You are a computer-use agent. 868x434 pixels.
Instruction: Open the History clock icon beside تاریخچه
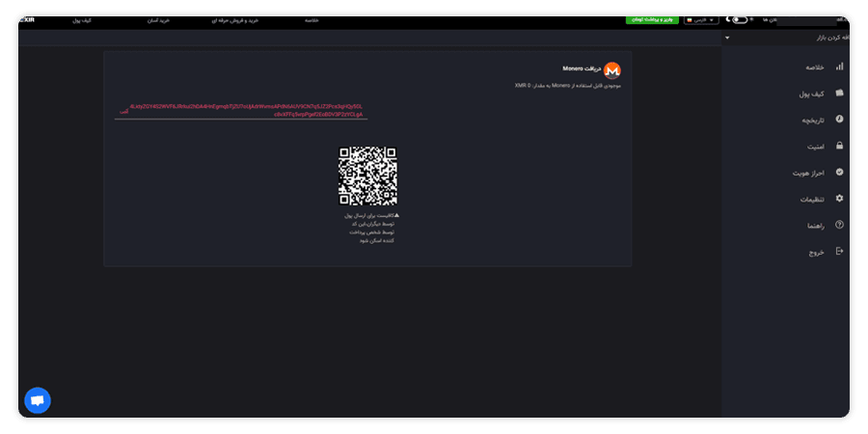click(839, 119)
